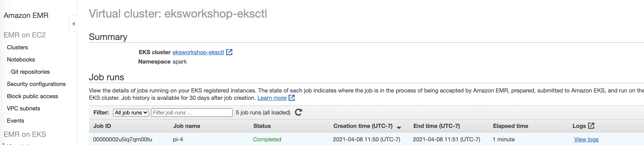Sort by Status column header
644x145 pixels.
point(262,126)
